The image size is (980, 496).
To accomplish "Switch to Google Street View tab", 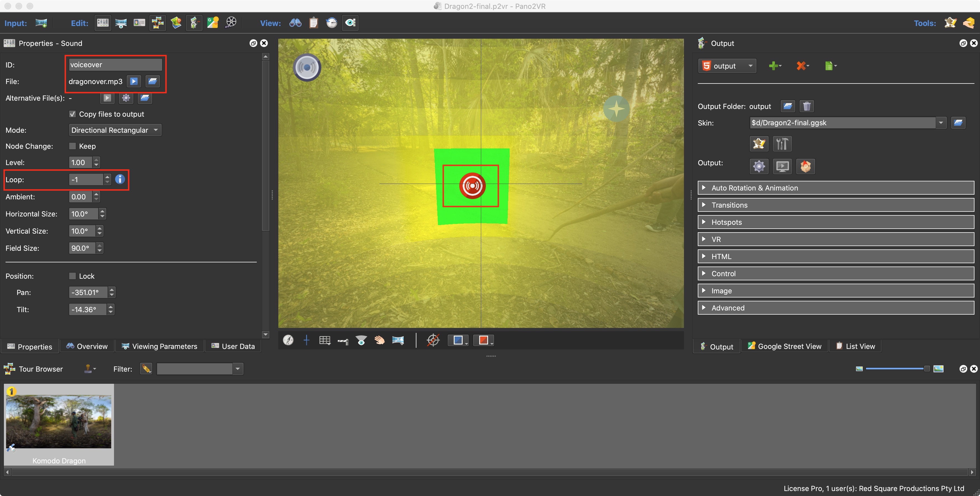I will click(x=784, y=346).
